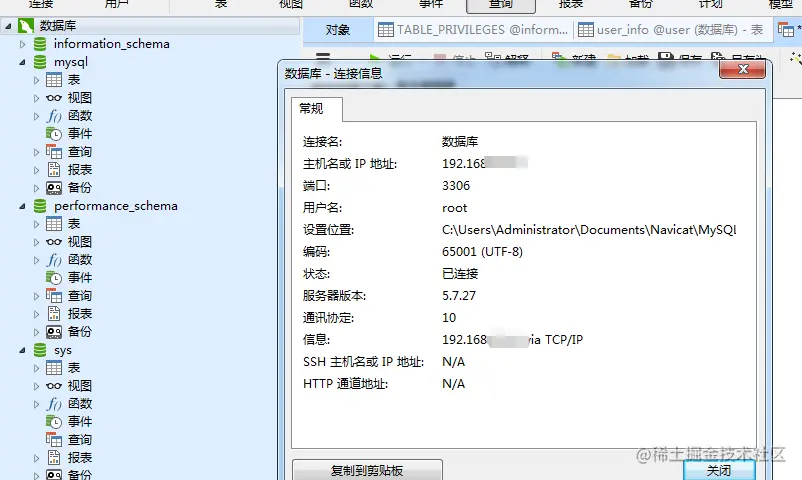Open the 查询 query icon under performance_schema
Screen dimensions: 802x480
click(54, 296)
